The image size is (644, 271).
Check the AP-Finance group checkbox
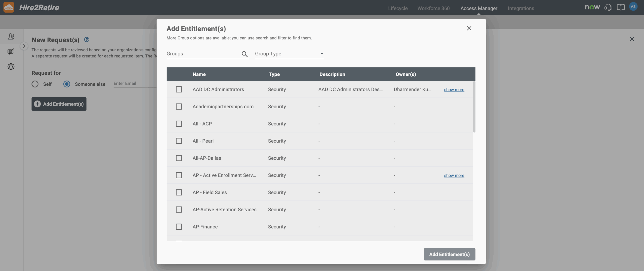[179, 226]
